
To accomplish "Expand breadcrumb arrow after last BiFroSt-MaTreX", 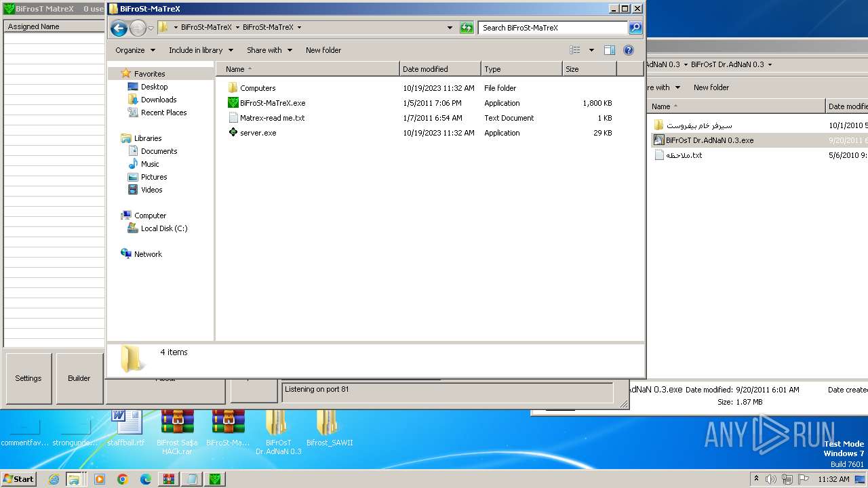I will pos(299,28).
